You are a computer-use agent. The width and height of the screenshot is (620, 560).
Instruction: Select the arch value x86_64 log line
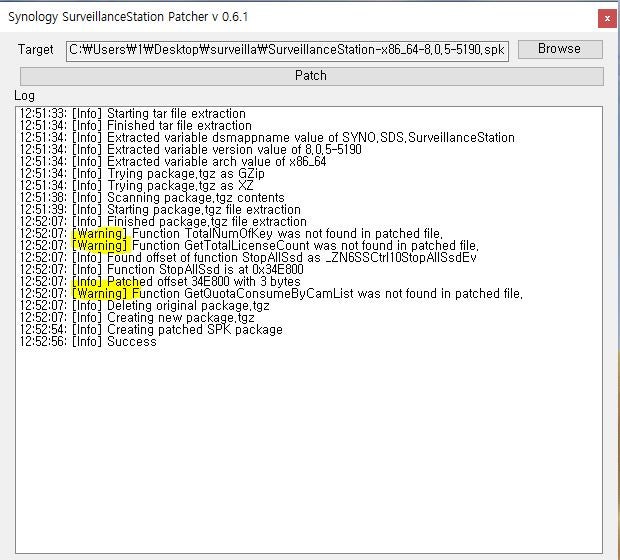click(x=173, y=161)
